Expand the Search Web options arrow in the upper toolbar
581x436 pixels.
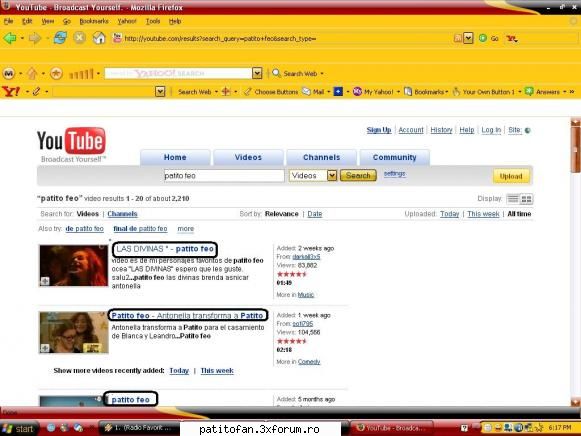click(322, 74)
